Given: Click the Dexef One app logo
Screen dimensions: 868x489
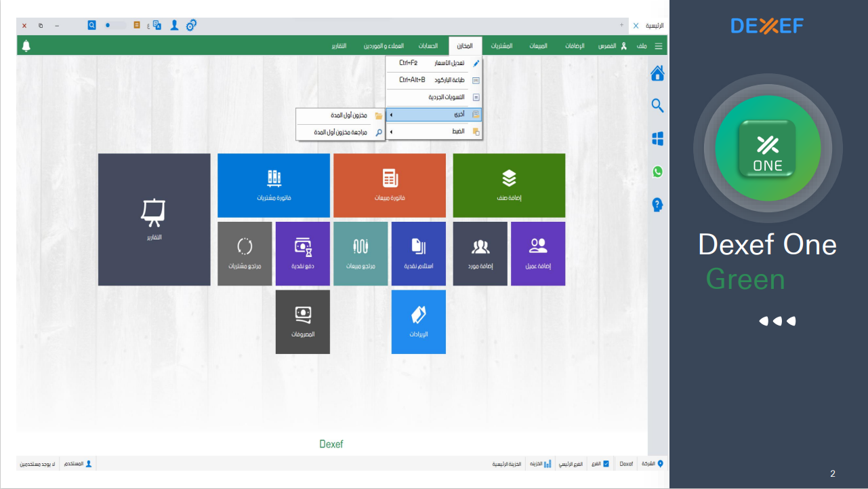Looking at the screenshot, I should point(768,149).
